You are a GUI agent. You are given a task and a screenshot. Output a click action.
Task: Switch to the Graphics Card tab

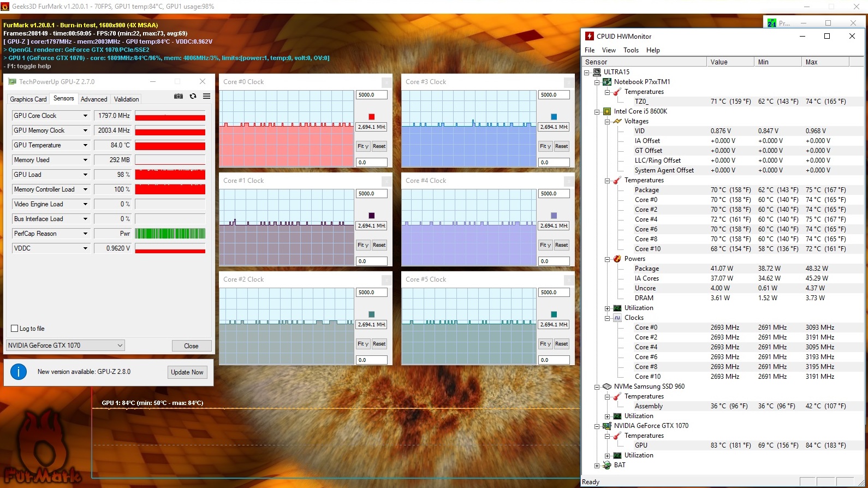point(28,99)
